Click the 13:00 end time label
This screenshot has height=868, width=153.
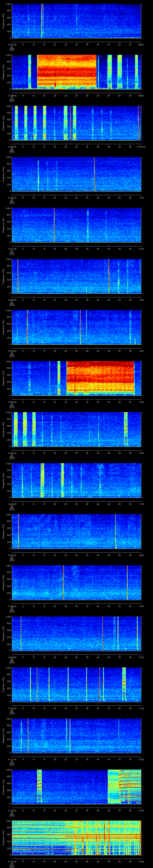tap(141, 810)
